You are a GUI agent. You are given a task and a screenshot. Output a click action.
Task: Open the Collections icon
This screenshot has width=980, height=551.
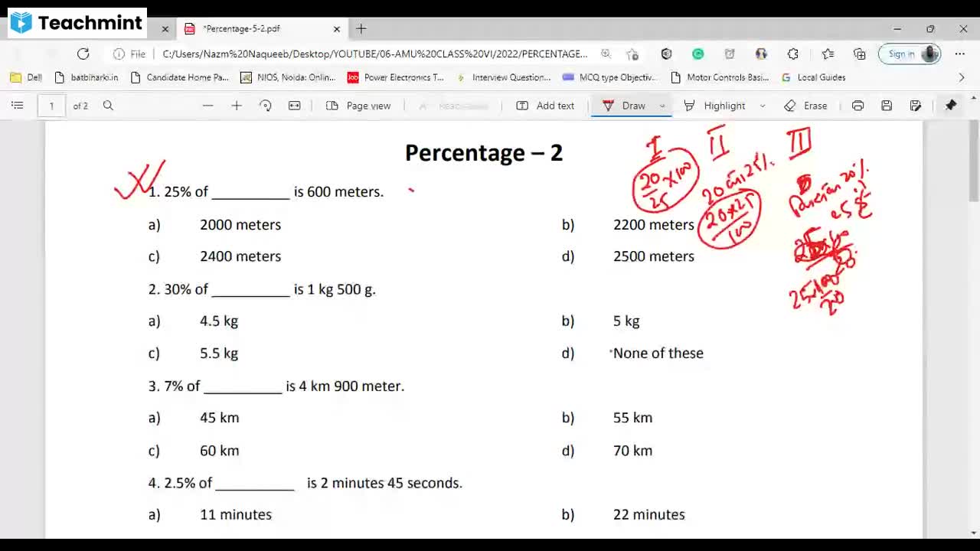coord(860,54)
